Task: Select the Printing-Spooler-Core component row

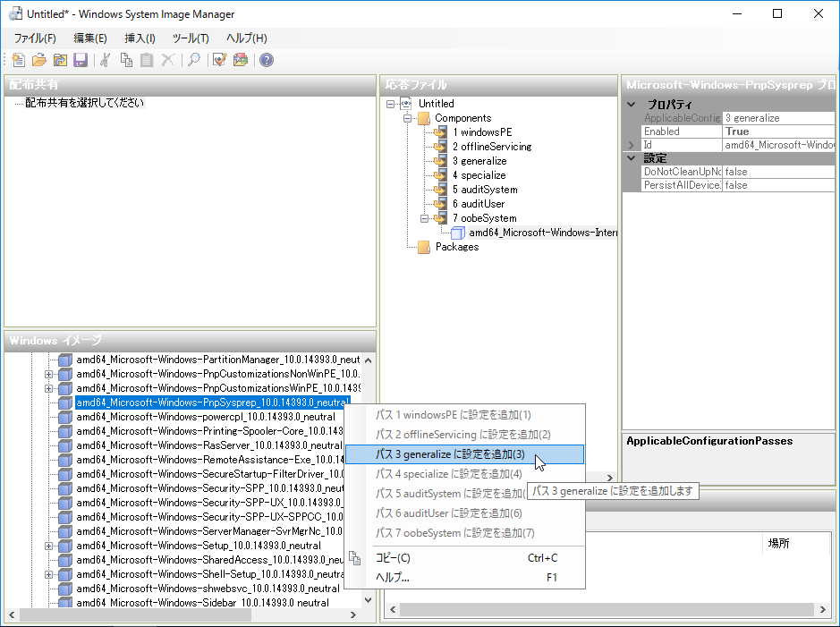Action: (209, 431)
